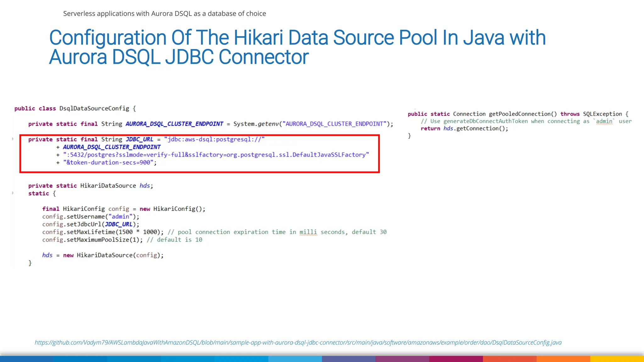Click the 'public class DsqlDataSourceConfig {' line
This screenshot has height=362, width=644.
pos(75,108)
